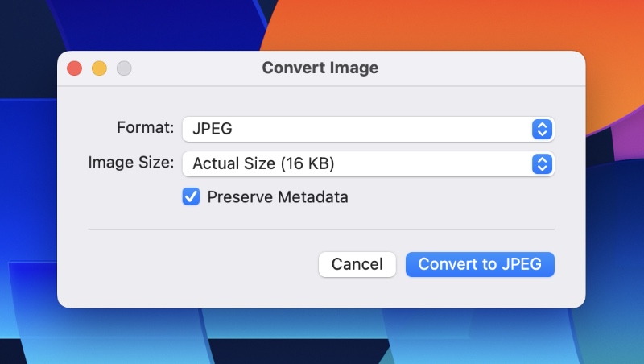The image size is (644, 364).
Task: Click the blue chevron arrows beside JPEG
Action: tap(543, 128)
